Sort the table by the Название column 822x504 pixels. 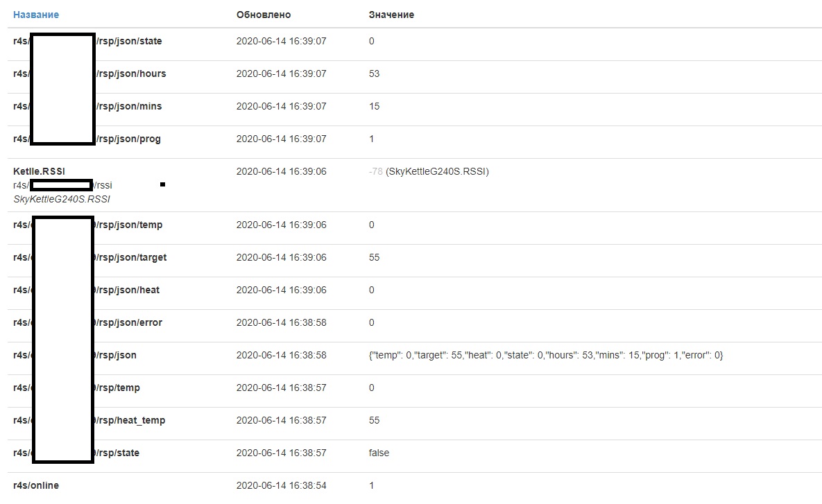35,14
